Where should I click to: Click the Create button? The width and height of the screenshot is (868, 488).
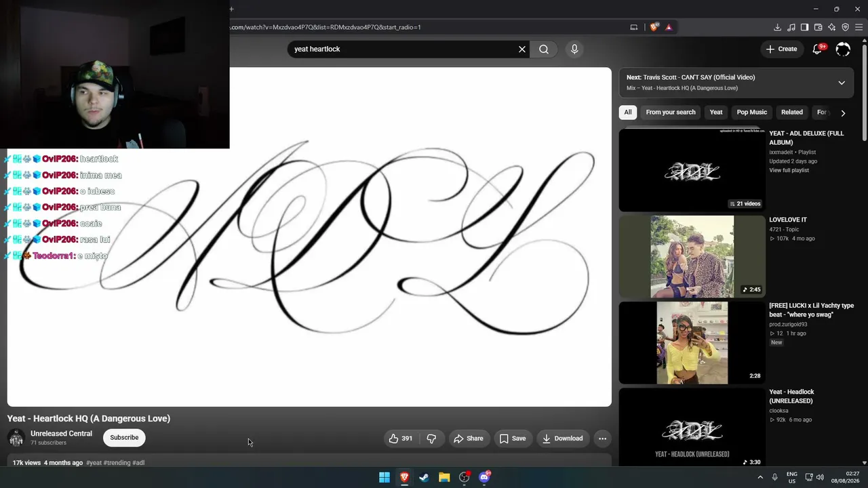[x=781, y=49]
